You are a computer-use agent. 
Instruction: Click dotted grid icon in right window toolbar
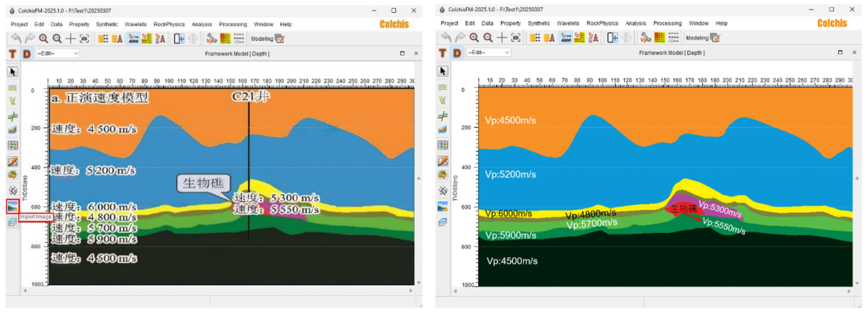pos(673,37)
